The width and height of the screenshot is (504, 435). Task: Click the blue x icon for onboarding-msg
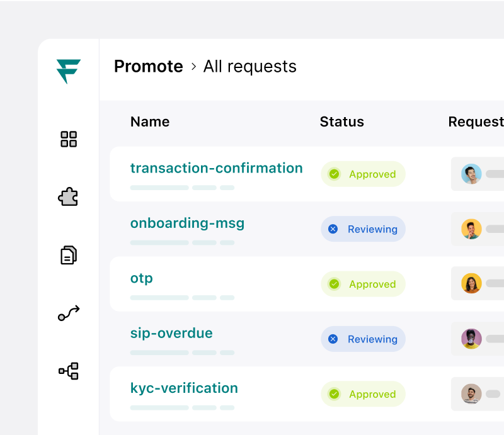[x=333, y=229]
